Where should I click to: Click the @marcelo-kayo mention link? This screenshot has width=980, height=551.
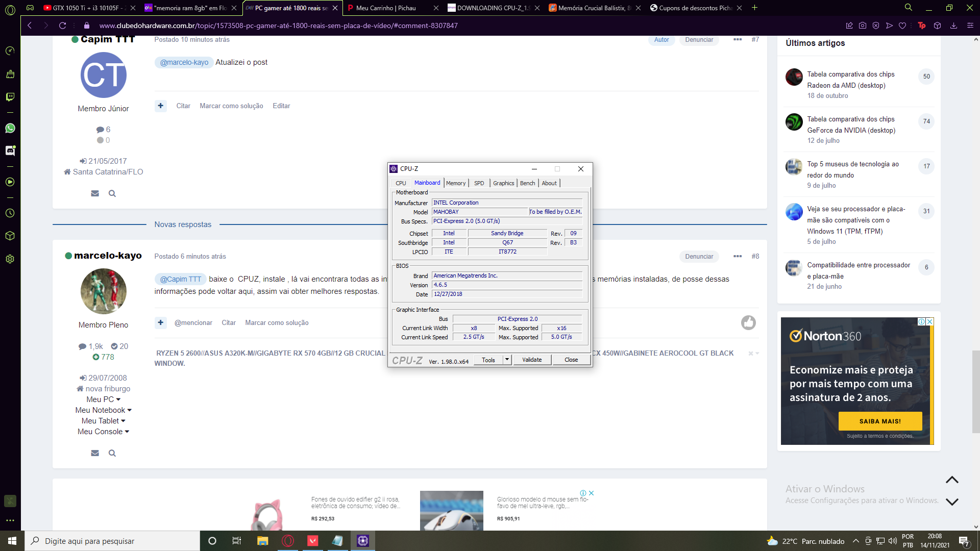pos(184,62)
